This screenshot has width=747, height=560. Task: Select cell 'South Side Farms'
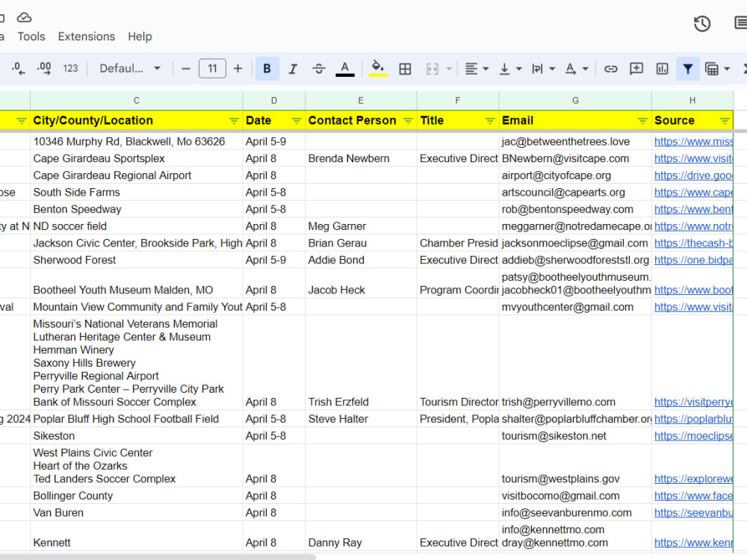(136, 193)
